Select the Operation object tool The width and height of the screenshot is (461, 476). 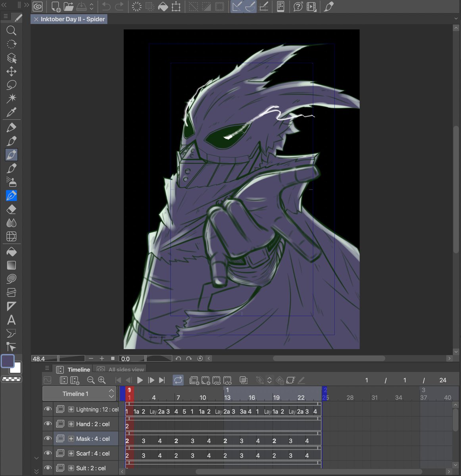click(12, 58)
